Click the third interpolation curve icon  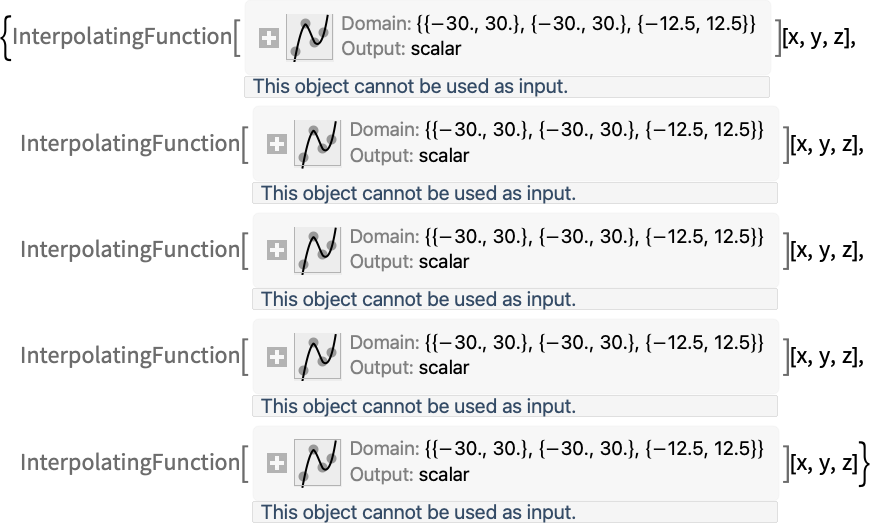(x=317, y=250)
